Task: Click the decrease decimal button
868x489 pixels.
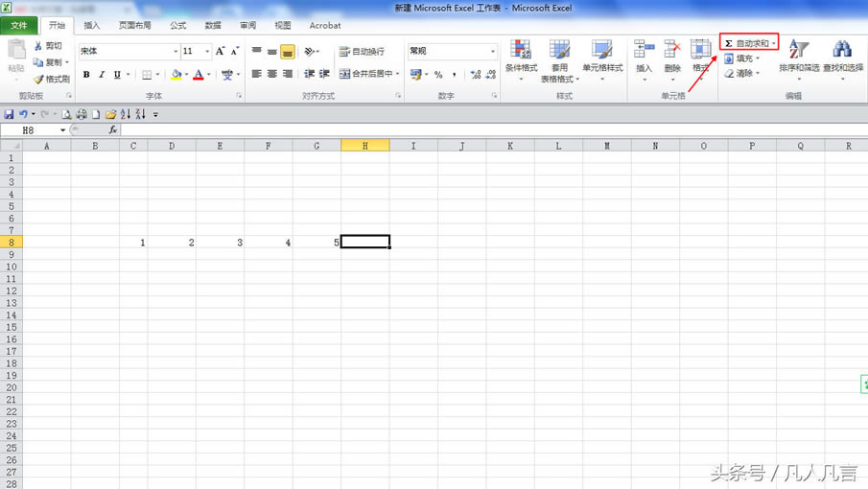Action: (x=490, y=74)
